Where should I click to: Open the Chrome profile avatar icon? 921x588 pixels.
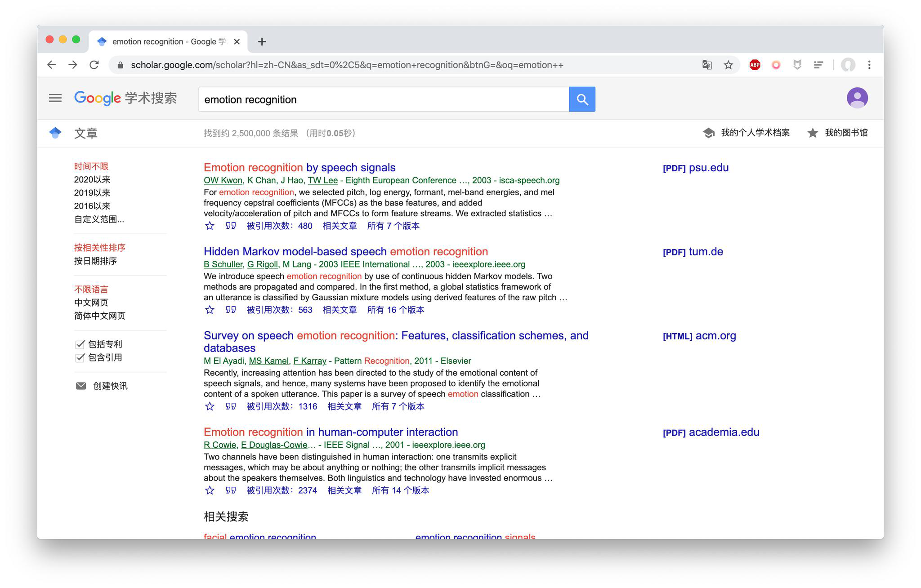pyautogui.click(x=848, y=65)
